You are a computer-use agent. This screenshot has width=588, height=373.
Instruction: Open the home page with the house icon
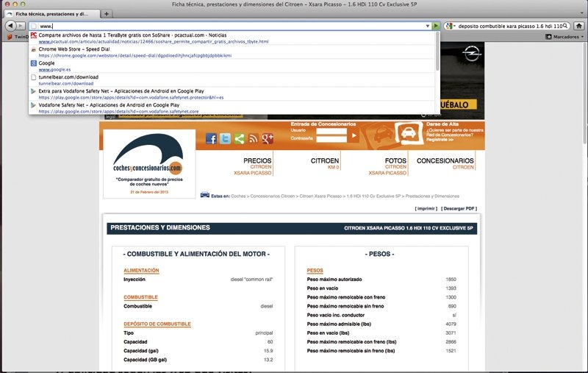[x=579, y=26]
